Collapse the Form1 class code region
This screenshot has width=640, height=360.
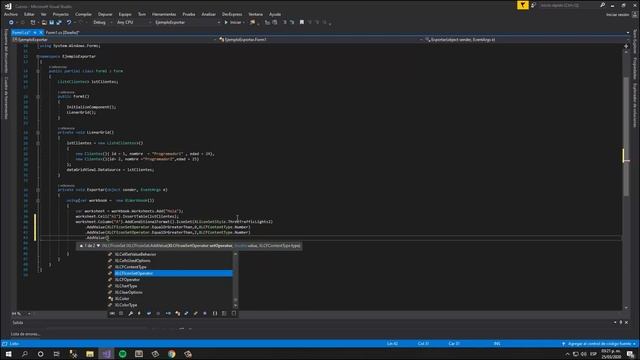tap(38, 71)
